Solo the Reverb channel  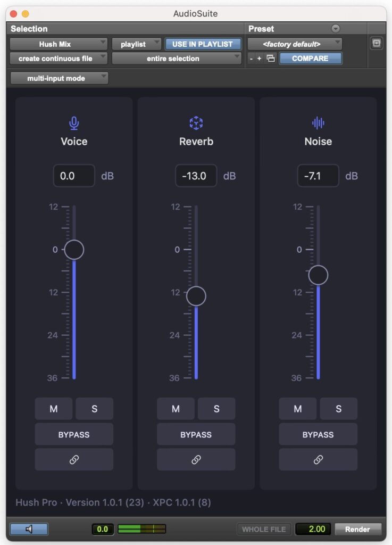pos(216,409)
